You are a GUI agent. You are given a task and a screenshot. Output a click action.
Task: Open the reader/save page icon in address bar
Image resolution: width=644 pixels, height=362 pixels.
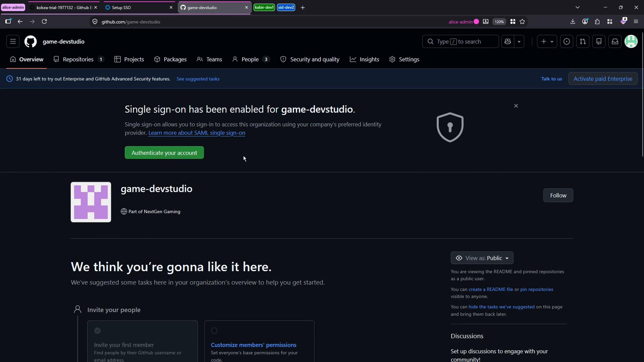(485, 22)
